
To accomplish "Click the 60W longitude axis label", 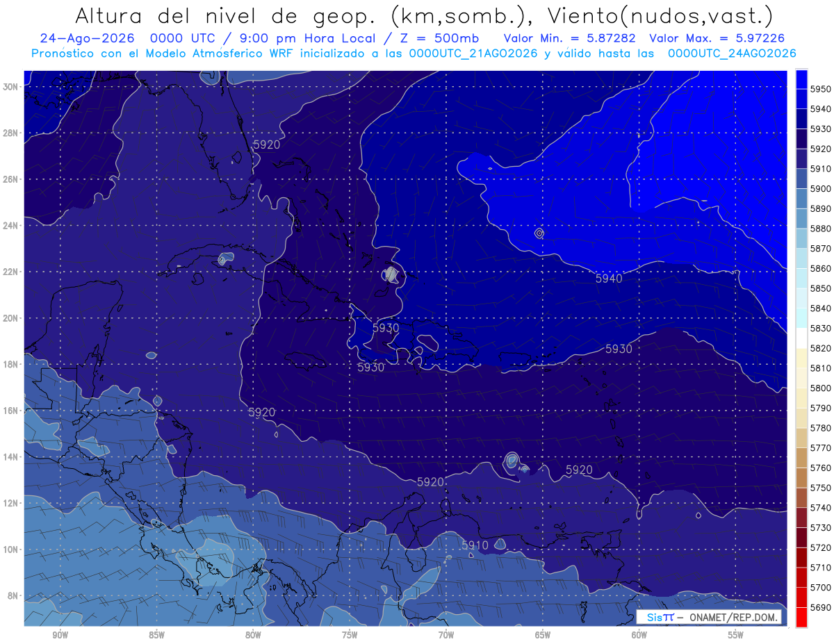I will [639, 635].
